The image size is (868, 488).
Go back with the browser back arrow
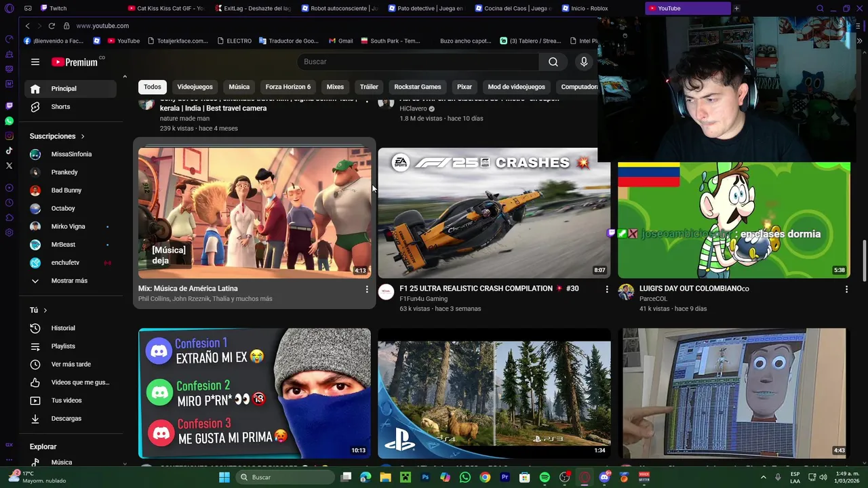tap(27, 26)
